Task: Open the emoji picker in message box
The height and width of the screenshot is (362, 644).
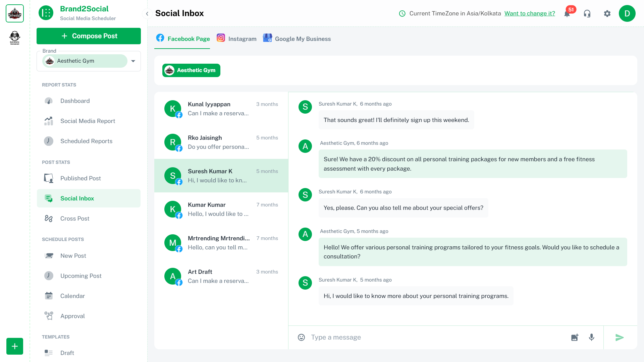Action: coord(301,337)
